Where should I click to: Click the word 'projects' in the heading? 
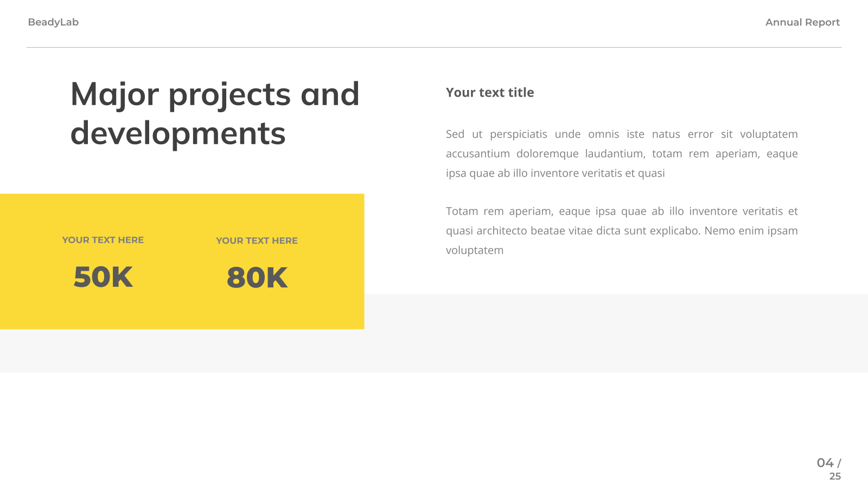pyautogui.click(x=230, y=95)
